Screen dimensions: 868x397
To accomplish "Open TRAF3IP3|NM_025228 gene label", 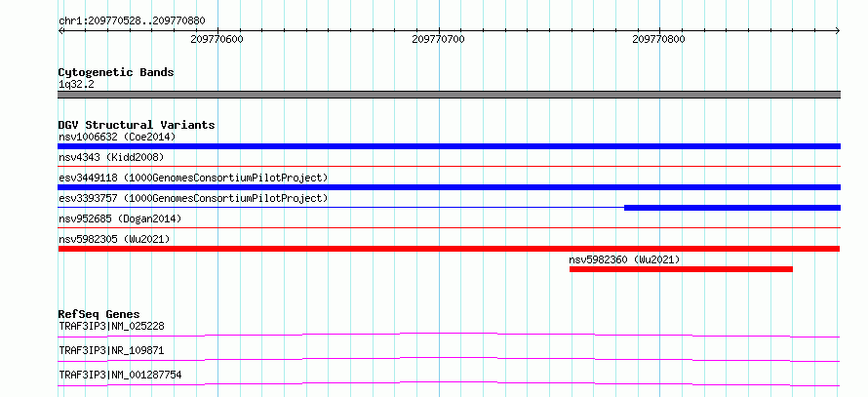I will tap(111, 326).
